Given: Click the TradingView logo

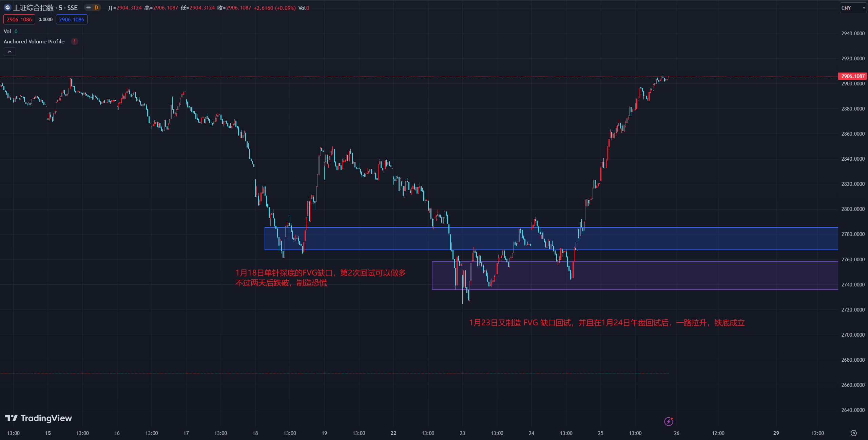Looking at the screenshot, I should [38, 418].
